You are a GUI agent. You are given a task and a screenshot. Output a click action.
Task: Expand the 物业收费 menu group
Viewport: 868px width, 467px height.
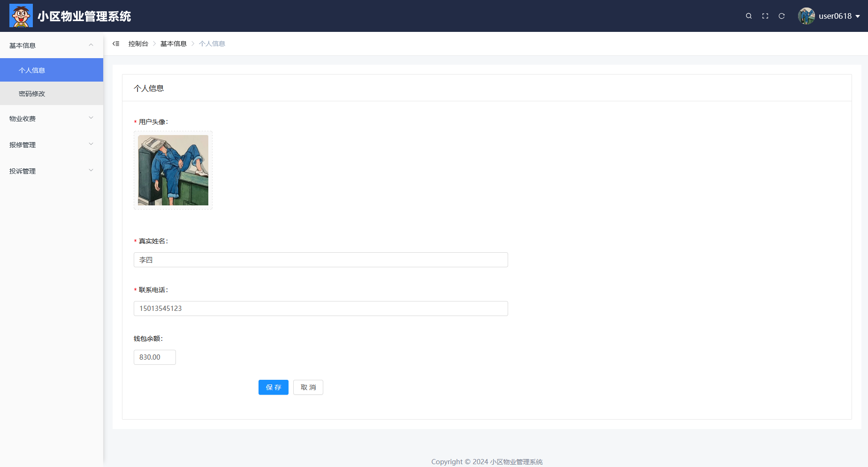(x=52, y=118)
